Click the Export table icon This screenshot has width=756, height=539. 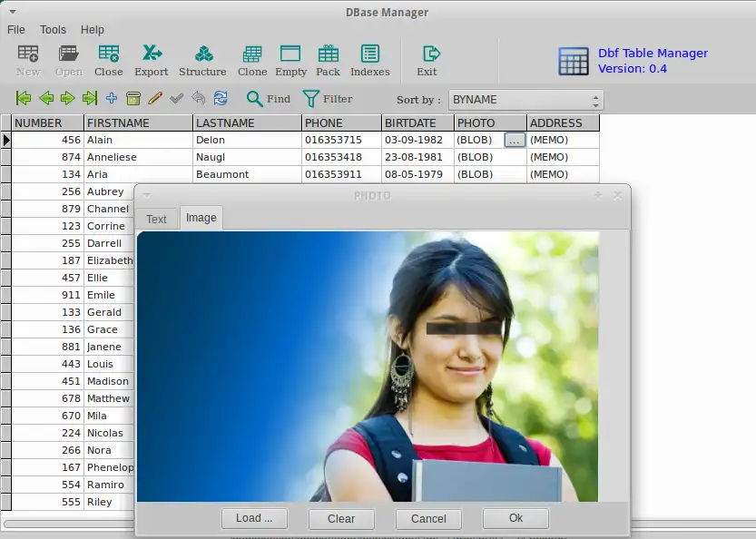click(151, 61)
